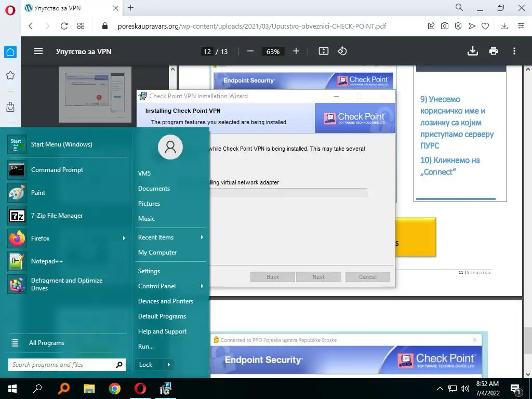Print the PDF document
532x399 pixels.
point(494,51)
